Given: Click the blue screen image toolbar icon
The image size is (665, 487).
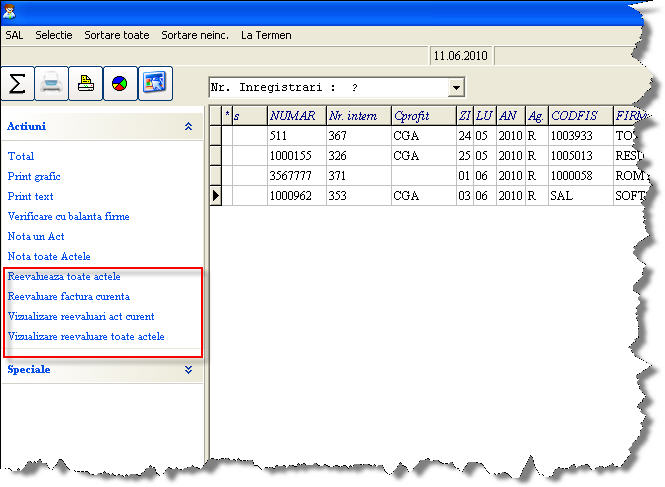Looking at the screenshot, I should (154, 83).
